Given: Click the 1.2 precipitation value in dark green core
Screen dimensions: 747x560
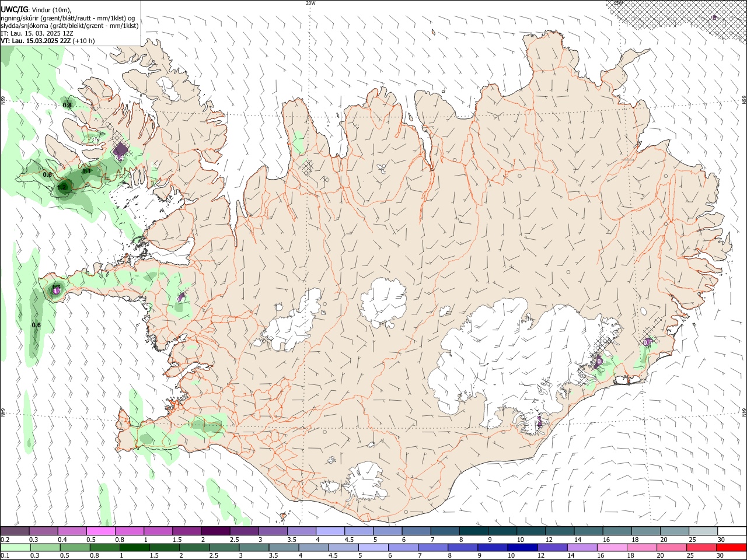Looking at the screenshot, I should [62, 187].
